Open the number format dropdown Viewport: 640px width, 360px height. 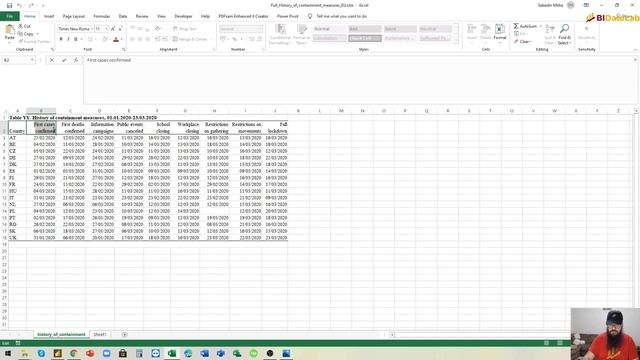point(261,29)
